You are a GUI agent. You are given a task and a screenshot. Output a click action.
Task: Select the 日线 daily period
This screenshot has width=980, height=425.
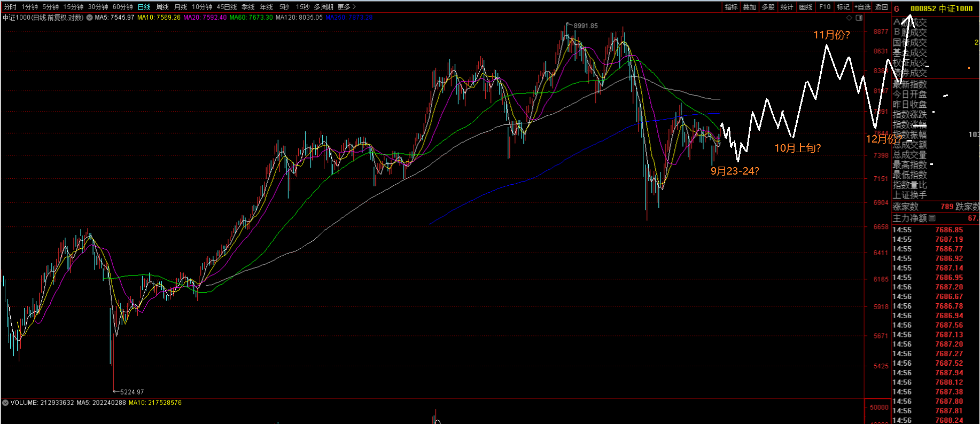(144, 7)
